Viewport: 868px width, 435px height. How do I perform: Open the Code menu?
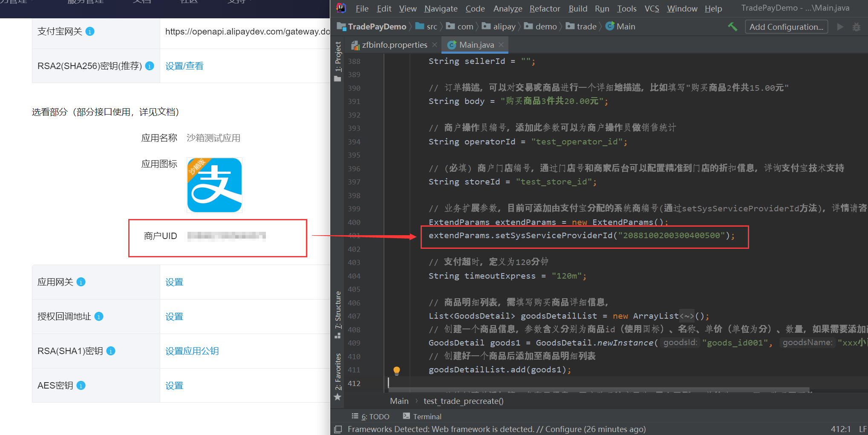[x=475, y=9]
